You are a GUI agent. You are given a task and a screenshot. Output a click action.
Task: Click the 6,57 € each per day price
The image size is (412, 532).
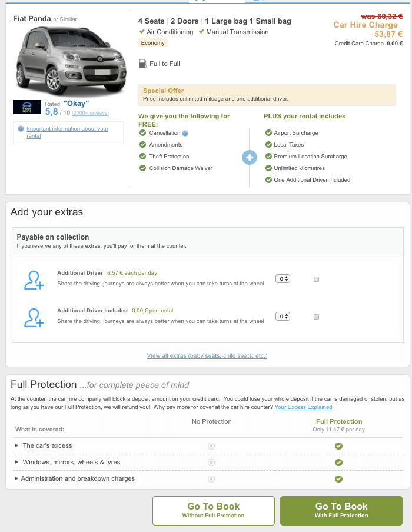click(x=132, y=273)
